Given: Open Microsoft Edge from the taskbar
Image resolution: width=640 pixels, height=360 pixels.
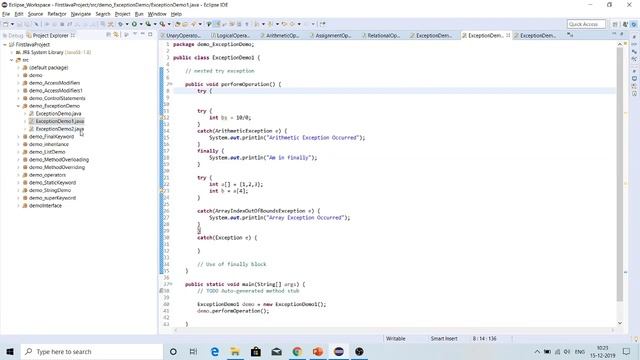Looking at the screenshot, I should pos(215,351).
